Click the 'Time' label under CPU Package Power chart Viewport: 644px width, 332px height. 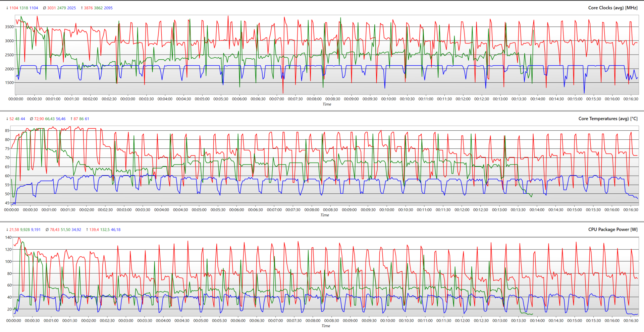326,326
